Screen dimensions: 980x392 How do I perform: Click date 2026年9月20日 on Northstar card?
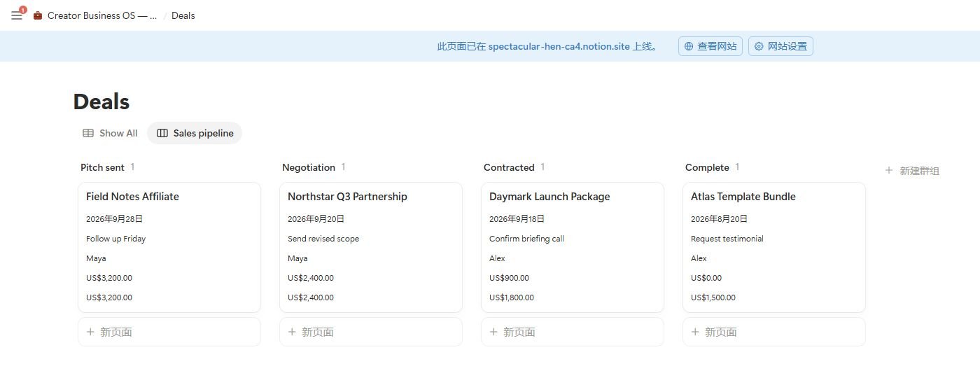point(316,219)
